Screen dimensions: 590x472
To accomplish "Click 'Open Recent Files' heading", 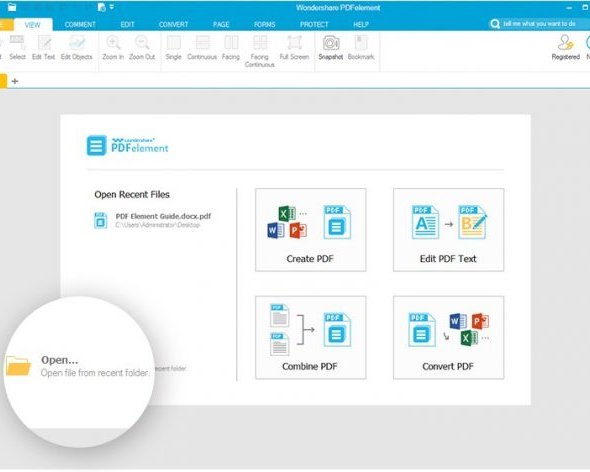I will click(x=132, y=195).
